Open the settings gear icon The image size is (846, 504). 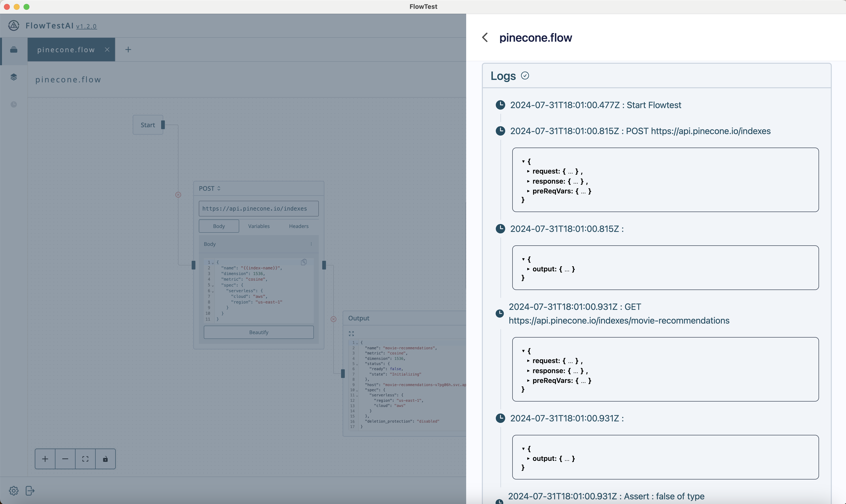pyautogui.click(x=13, y=491)
